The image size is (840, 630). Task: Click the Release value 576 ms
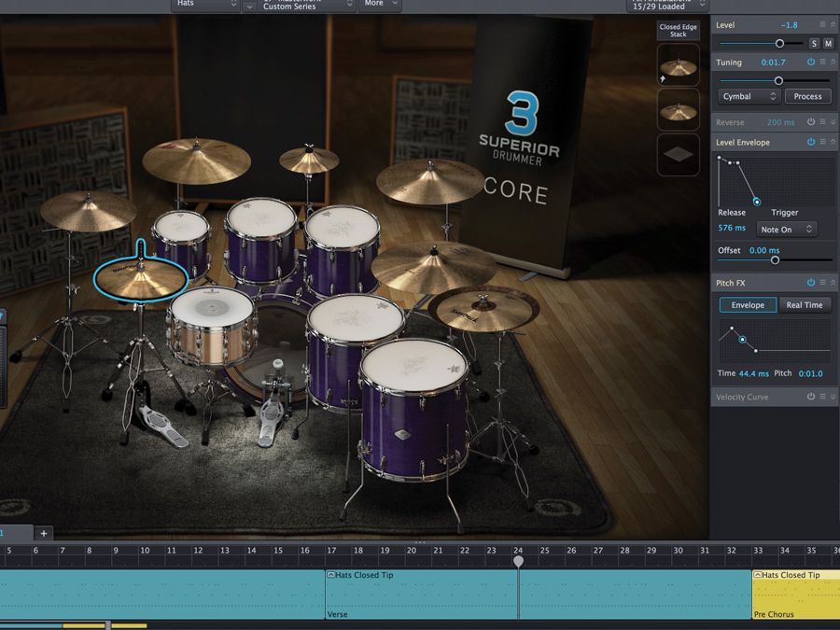tap(732, 228)
